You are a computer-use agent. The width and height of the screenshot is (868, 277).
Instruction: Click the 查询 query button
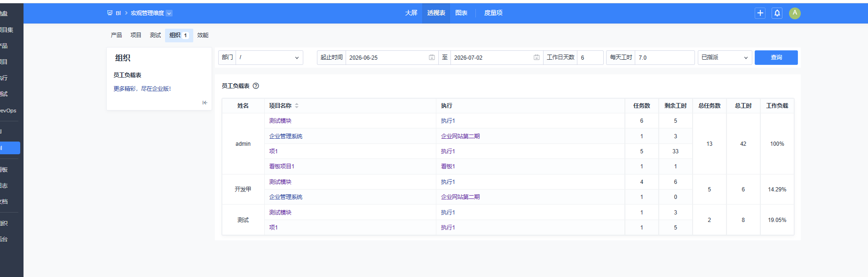click(776, 57)
